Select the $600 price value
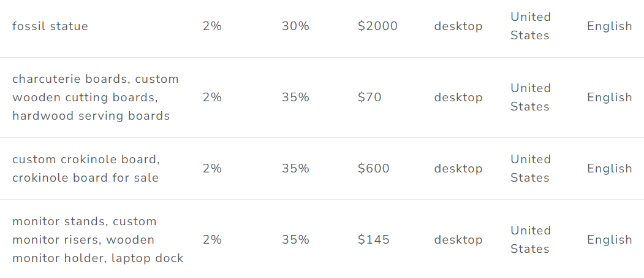This screenshot has height=278, width=644. coord(373,169)
